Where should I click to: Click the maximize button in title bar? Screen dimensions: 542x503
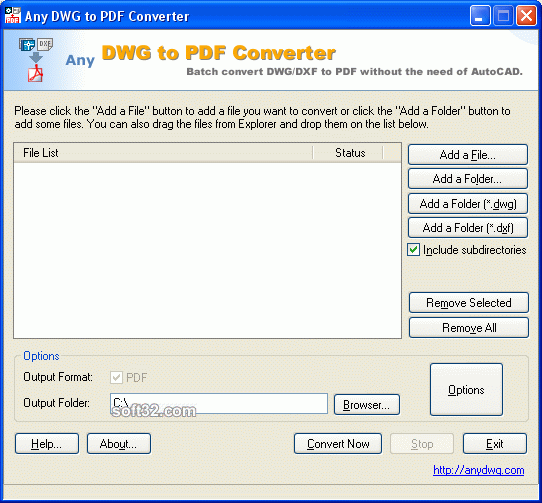coord(503,16)
